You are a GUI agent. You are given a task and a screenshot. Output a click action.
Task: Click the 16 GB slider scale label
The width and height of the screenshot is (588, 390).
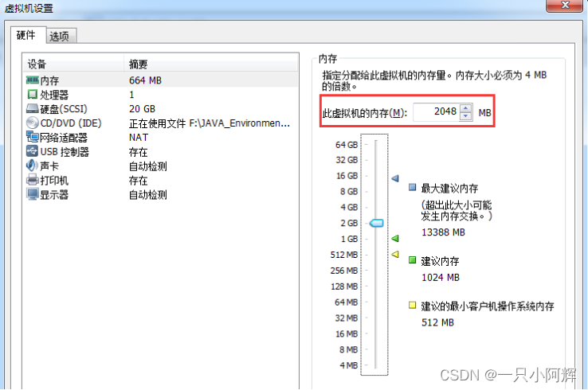click(x=347, y=176)
